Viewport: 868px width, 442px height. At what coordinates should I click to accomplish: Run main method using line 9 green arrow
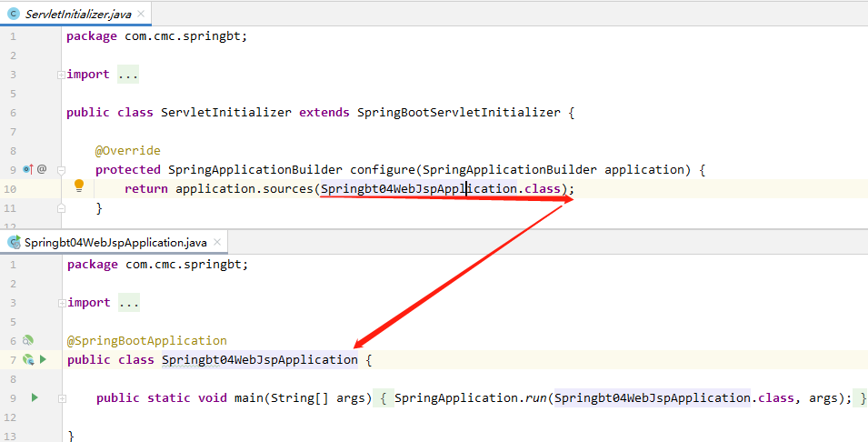[x=35, y=397]
